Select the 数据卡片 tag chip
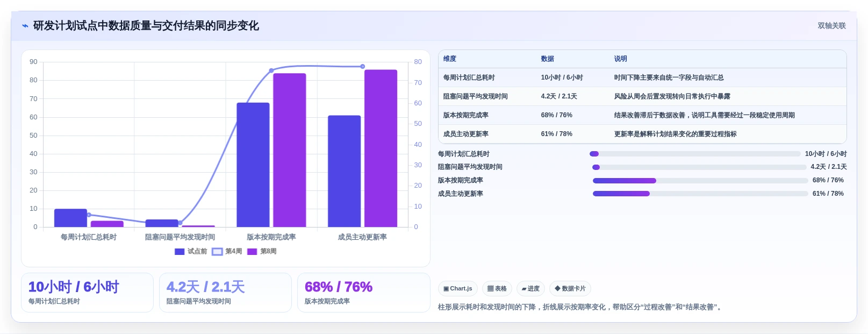This screenshot has height=334, width=868. click(x=570, y=289)
